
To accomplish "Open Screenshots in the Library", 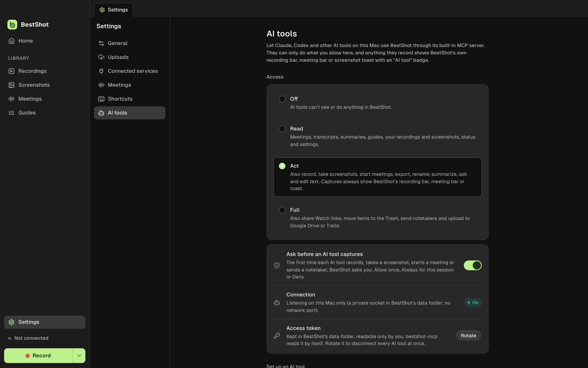I will pos(45,85).
